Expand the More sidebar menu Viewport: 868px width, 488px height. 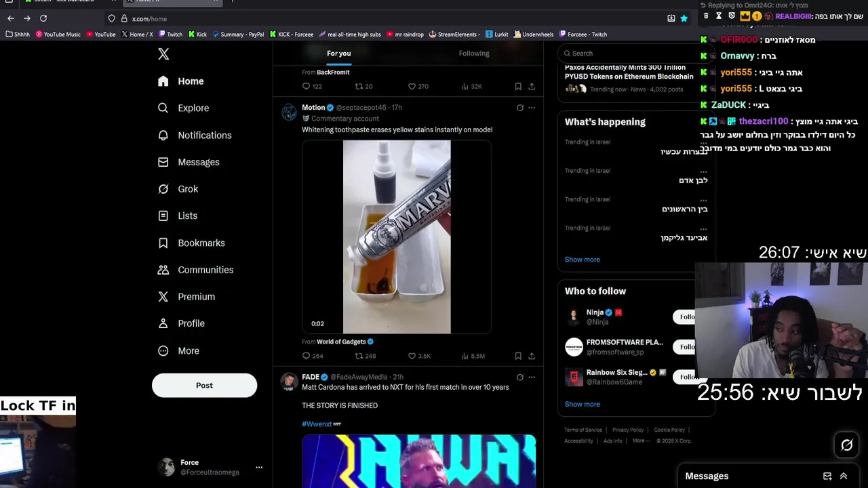(178, 350)
